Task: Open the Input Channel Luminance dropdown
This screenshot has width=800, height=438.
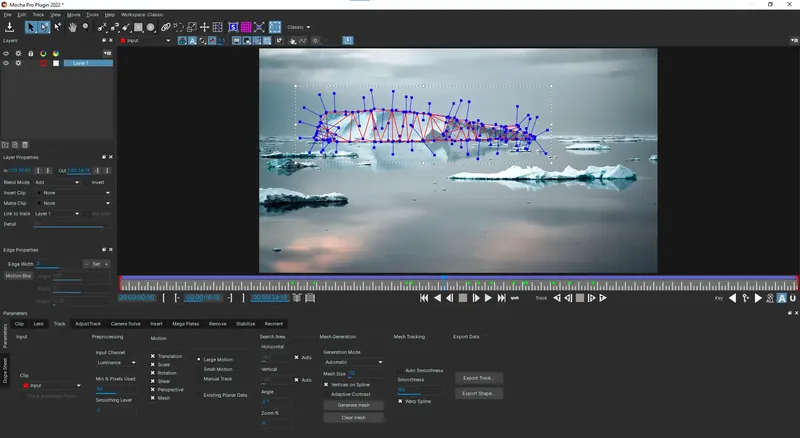Action: [116, 362]
